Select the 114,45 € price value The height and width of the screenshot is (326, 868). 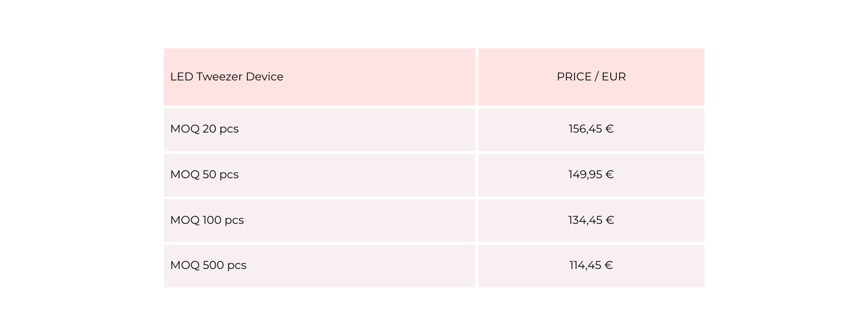pyautogui.click(x=591, y=265)
